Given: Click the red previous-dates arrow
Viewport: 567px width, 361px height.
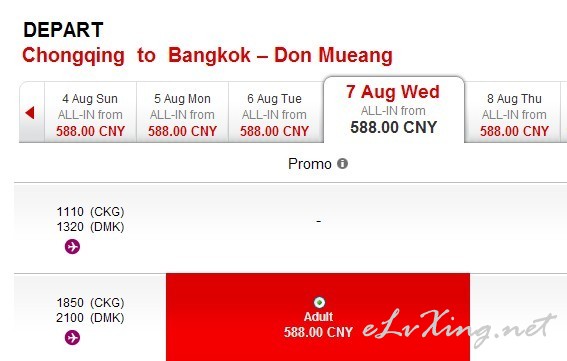Looking at the screenshot, I should tap(30, 113).
